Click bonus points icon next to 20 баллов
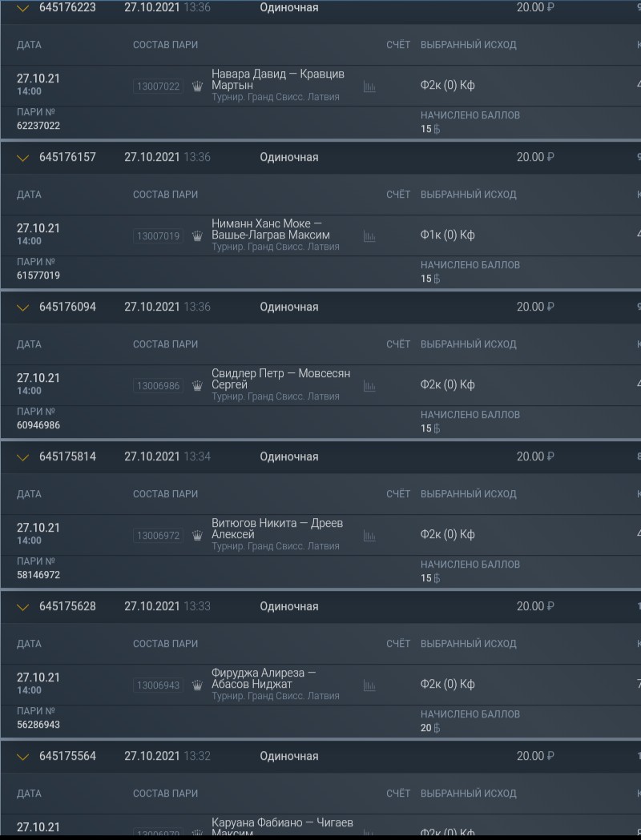The width and height of the screenshot is (641, 840). pos(437,728)
